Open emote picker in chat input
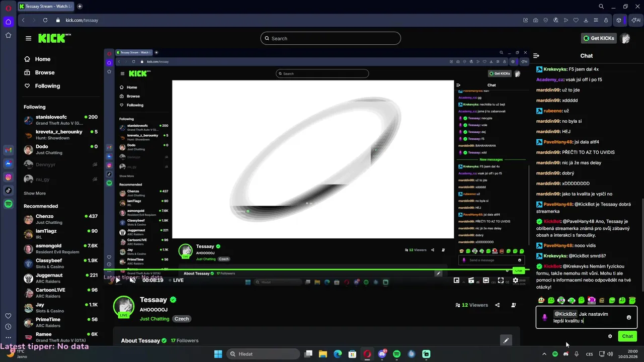The image size is (644, 362). click(x=629, y=317)
